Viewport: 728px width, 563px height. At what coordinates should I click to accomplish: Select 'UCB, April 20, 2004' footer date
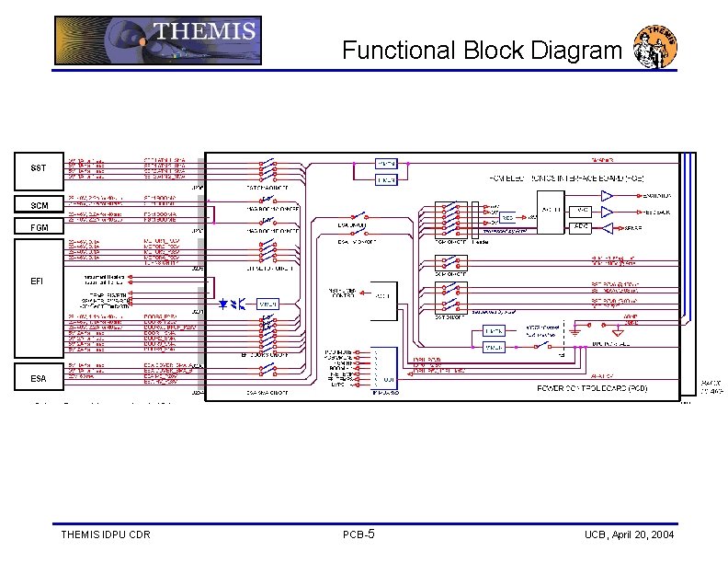coord(629,534)
